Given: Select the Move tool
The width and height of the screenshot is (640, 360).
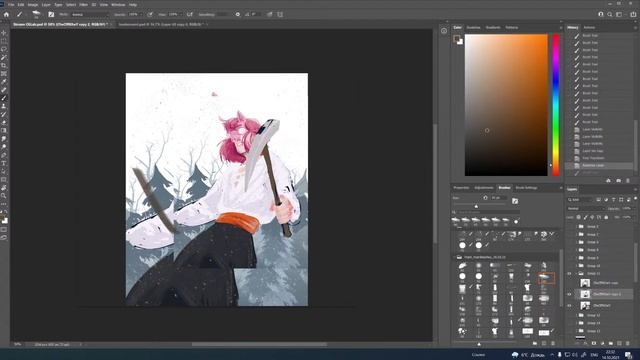Looking at the screenshot, I should click(x=4, y=33).
